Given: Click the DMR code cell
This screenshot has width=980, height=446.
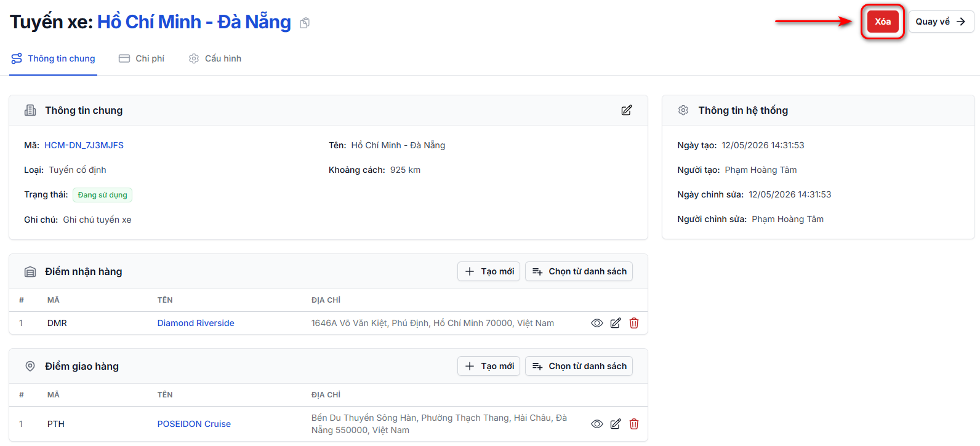Looking at the screenshot, I should [57, 323].
